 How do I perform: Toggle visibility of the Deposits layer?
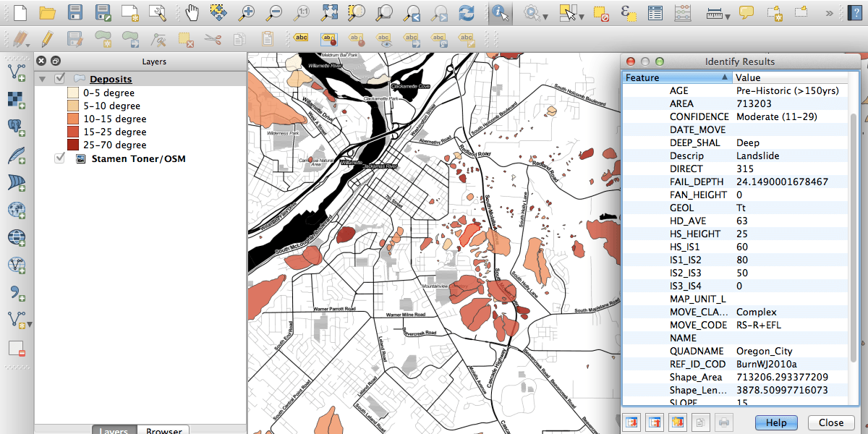pos(60,79)
